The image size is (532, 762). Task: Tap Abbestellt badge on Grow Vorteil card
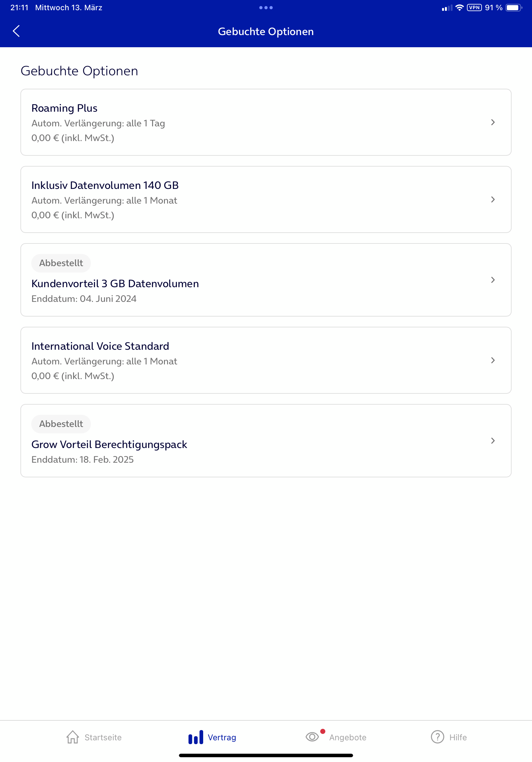coord(61,423)
